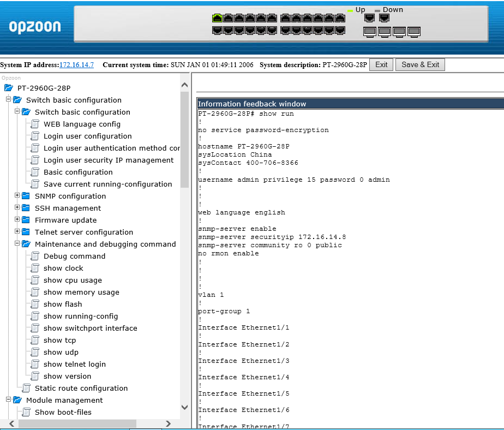Click the first uplink RJ45 port under Up label
The image size is (504, 430).
click(369, 17)
